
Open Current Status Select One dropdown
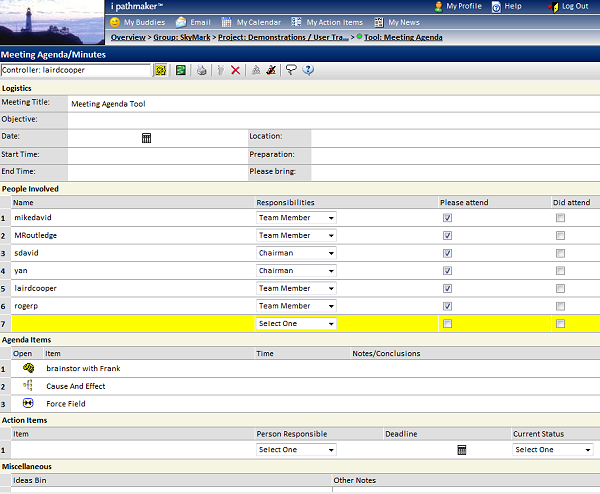553,450
